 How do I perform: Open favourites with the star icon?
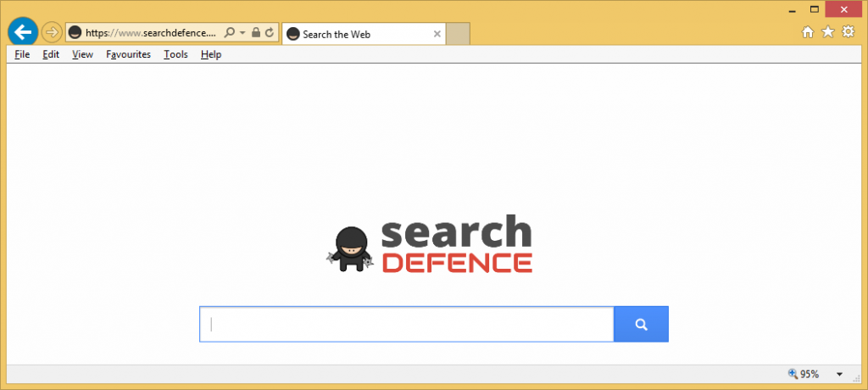coord(827,32)
